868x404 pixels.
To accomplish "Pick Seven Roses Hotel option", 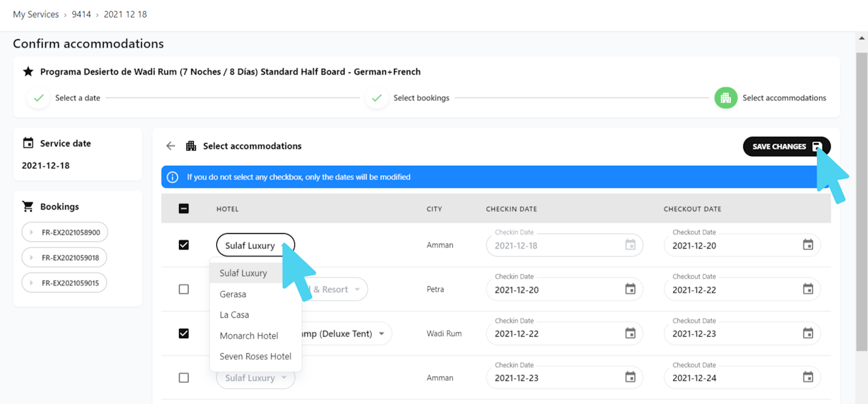I will (255, 357).
